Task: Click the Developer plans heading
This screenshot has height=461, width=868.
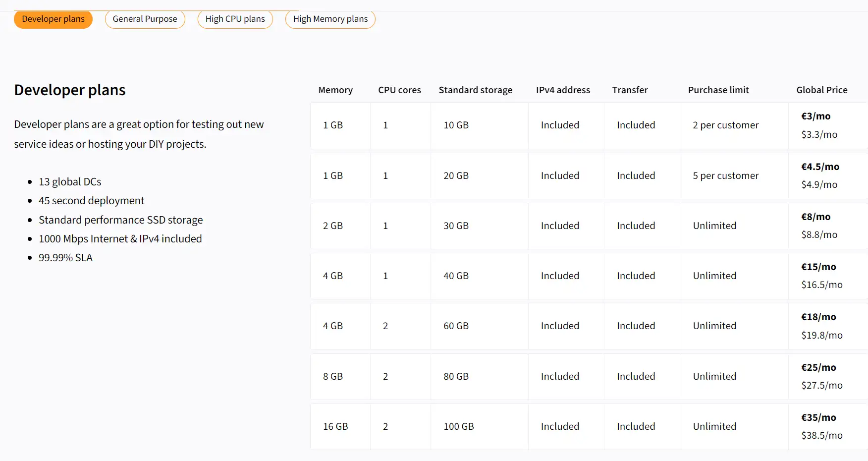Action: pos(70,90)
